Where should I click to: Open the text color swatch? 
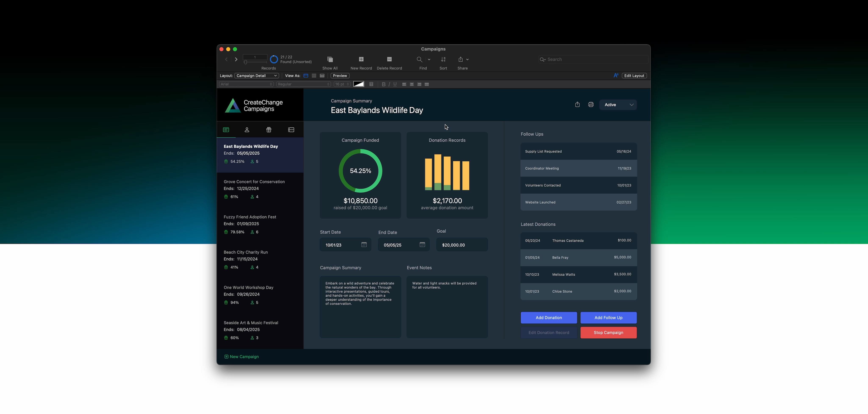coord(359,84)
